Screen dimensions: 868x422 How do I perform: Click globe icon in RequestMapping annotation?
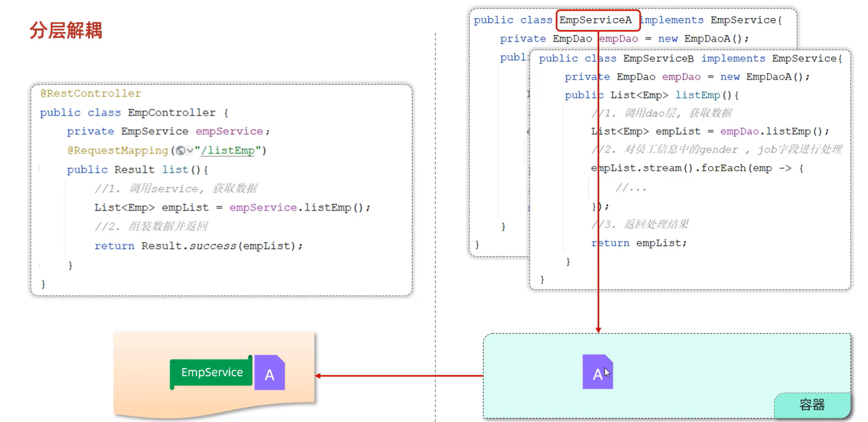(180, 151)
